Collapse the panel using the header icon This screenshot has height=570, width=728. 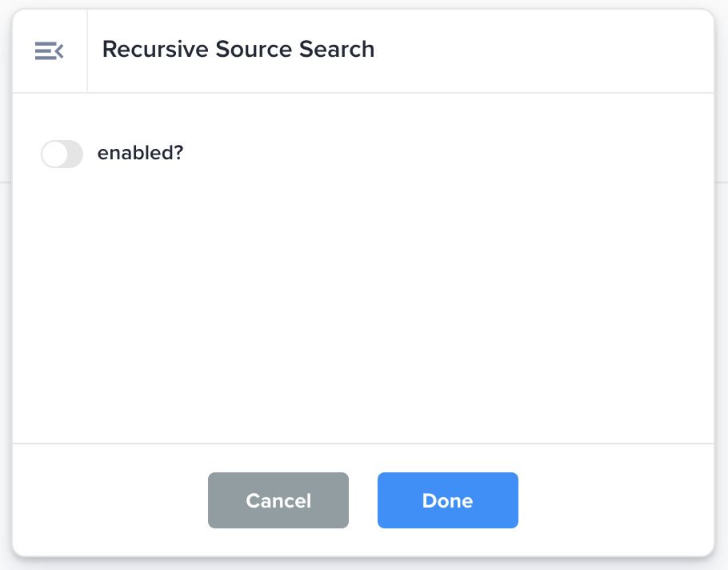click(x=49, y=51)
